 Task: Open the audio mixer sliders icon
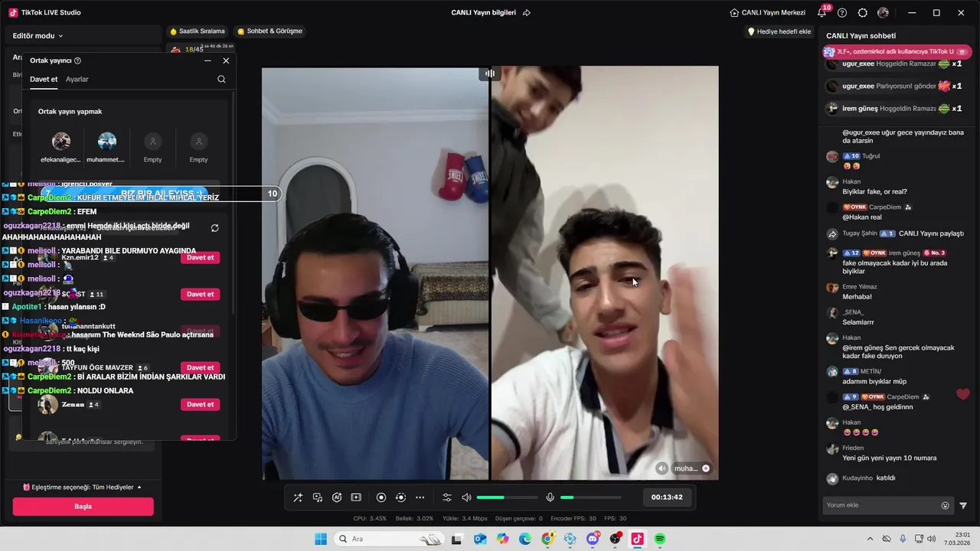447,497
